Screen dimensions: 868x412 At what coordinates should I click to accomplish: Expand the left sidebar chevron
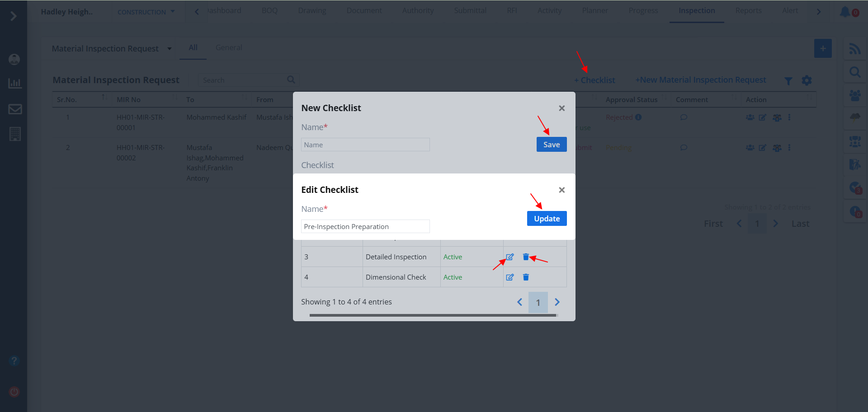(14, 16)
